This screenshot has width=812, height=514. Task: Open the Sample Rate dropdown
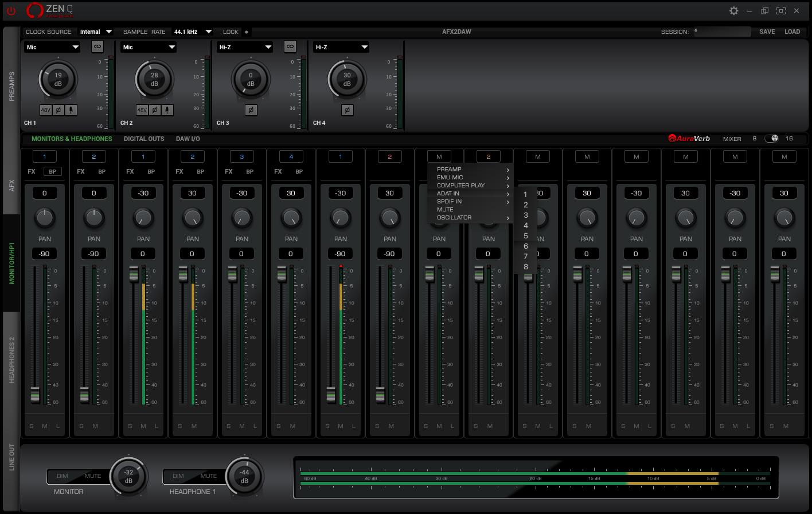193,32
